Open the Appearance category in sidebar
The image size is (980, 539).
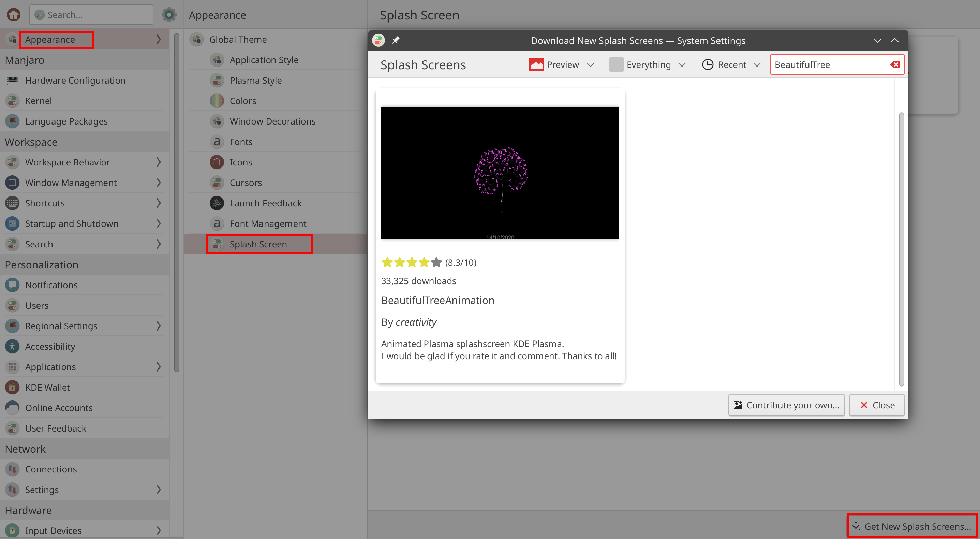coord(85,39)
